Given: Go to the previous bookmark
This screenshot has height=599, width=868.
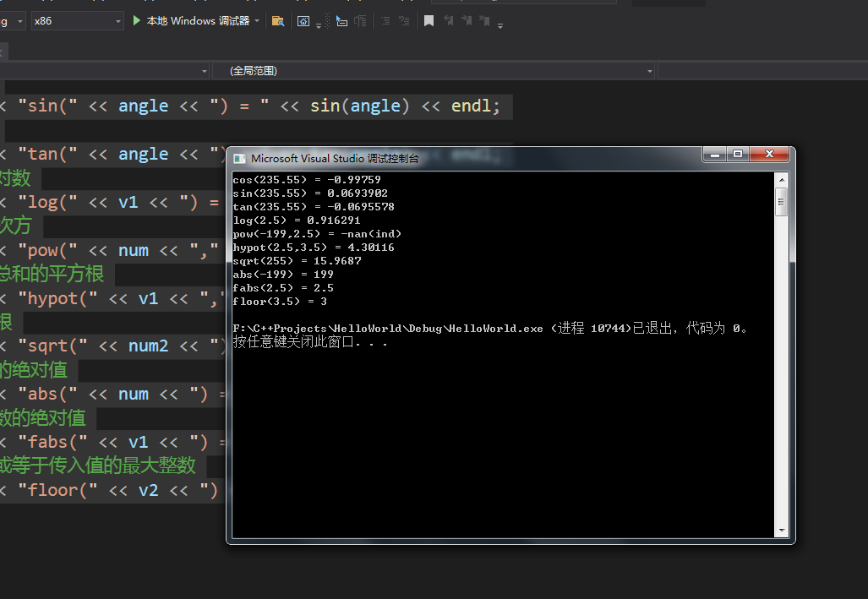Looking at the screenshot, I should tap(449, 20).
